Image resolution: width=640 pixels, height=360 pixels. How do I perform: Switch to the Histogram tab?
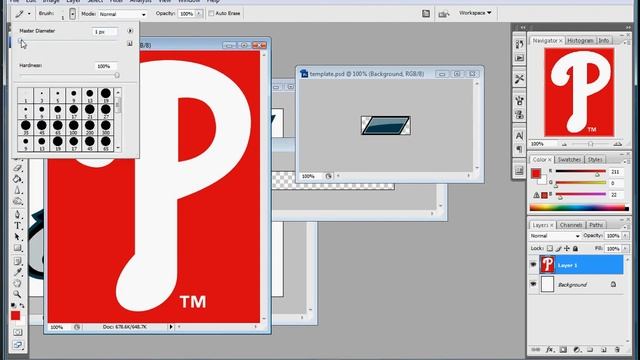pos(580,41)
